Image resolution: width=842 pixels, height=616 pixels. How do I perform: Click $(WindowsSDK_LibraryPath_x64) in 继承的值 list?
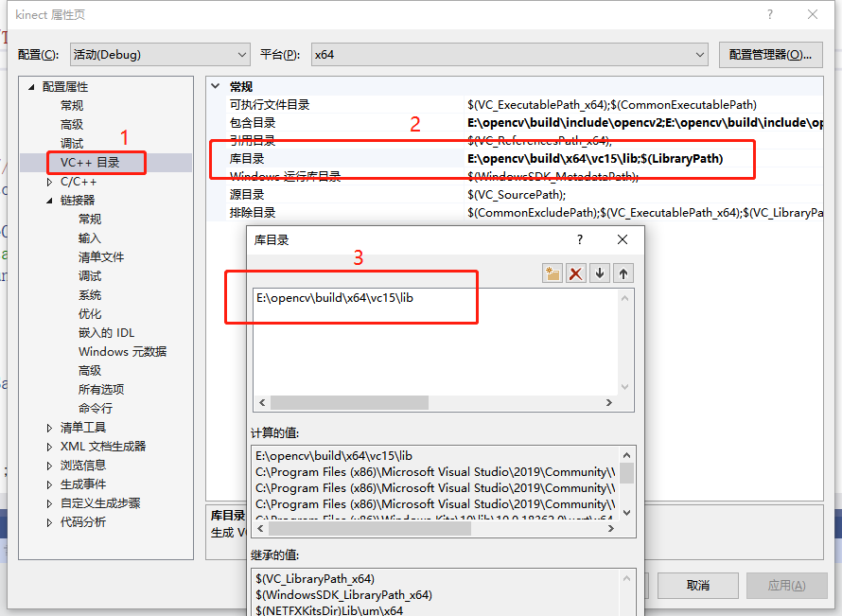[343, 594]
